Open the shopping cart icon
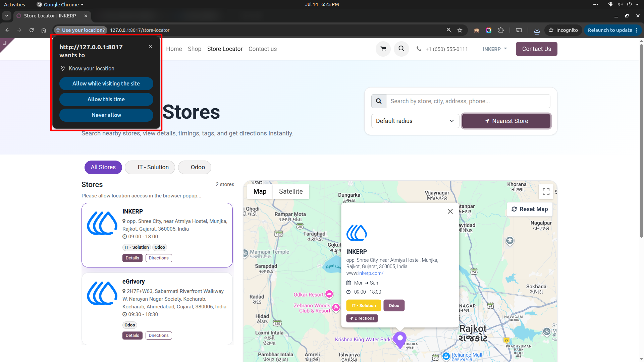644x362 pixels. (383, 49)
